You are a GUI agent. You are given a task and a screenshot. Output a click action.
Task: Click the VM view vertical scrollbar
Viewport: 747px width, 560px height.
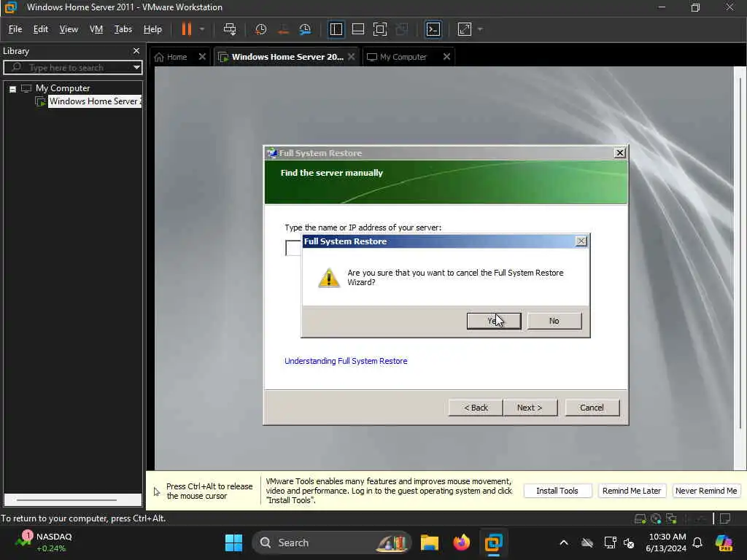click(x=740, y=252)
